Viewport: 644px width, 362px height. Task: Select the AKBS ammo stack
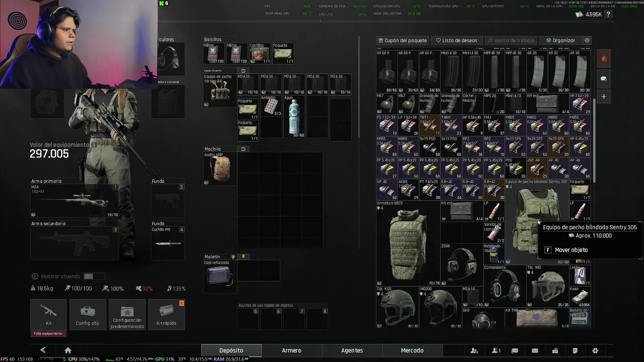click(x=408, y=190)
